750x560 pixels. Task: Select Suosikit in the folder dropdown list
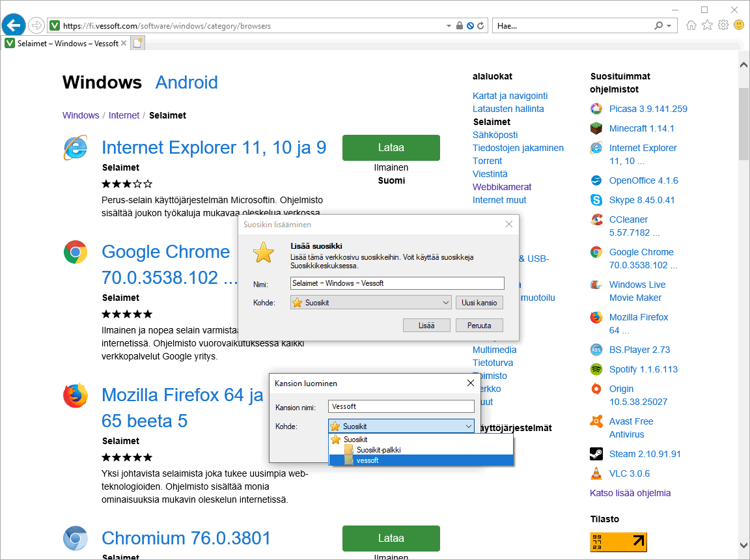pyautogui.click(x=421, y=440)
